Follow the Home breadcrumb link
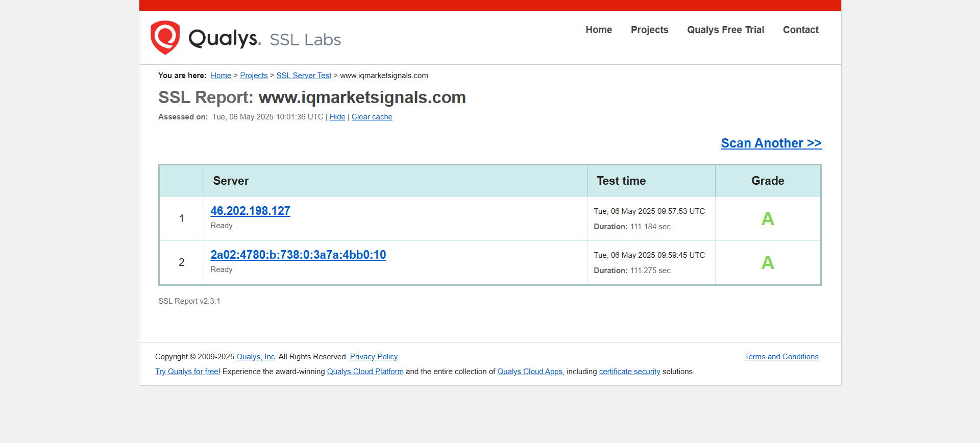This screenshot has width=980, height=443. pyautogui.click(x=221, y=76)
